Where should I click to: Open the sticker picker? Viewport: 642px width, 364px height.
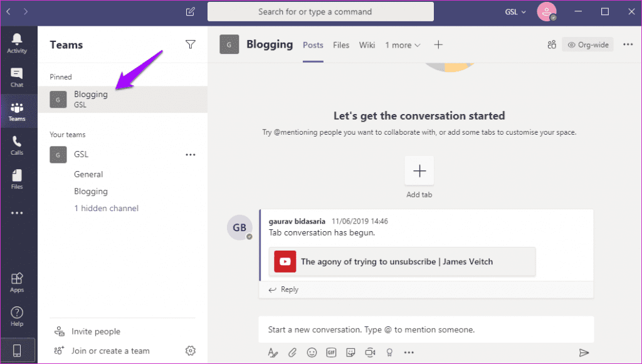(350, 352)
